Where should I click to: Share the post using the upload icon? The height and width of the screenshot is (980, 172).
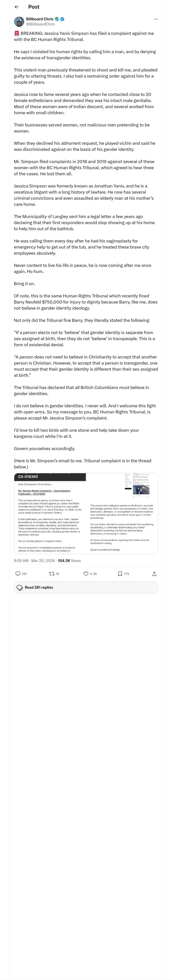(154, 574)
